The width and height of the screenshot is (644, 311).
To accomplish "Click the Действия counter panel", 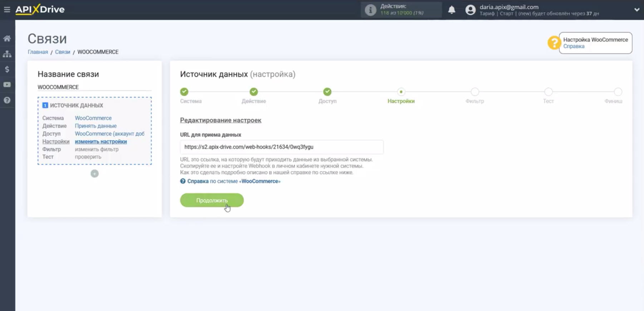I will click(x=401, y=10).
